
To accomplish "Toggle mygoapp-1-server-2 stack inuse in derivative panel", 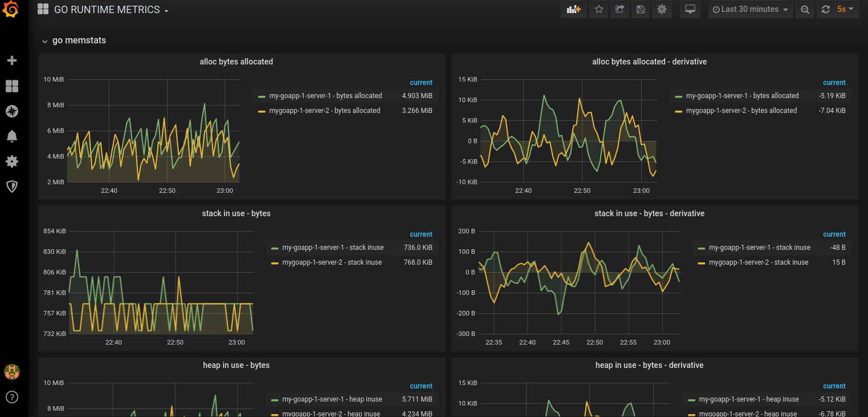I will tap(759, 262).
